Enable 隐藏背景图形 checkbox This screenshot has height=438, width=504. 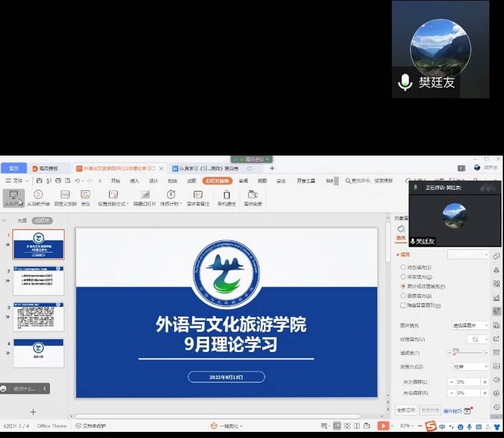404,305
